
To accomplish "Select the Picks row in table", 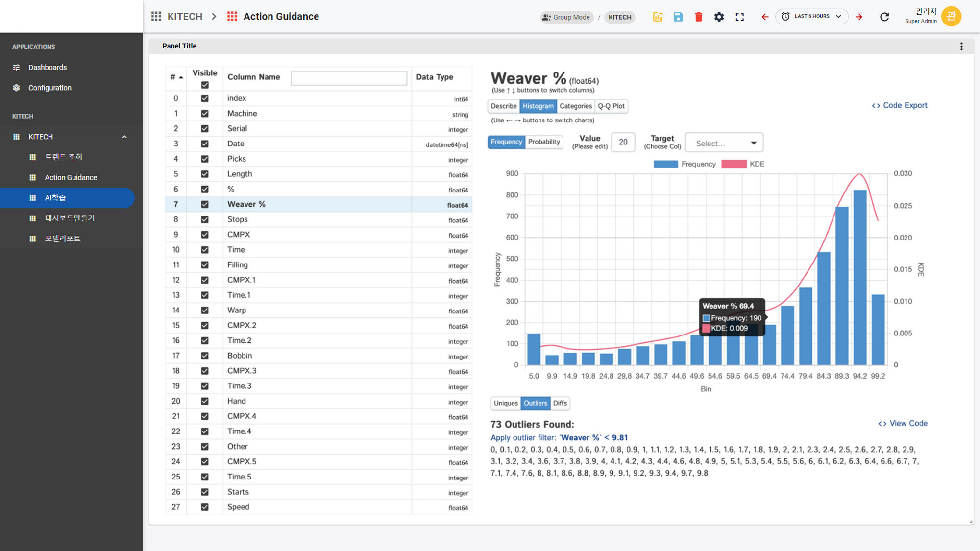I will [x=319, y=159].
